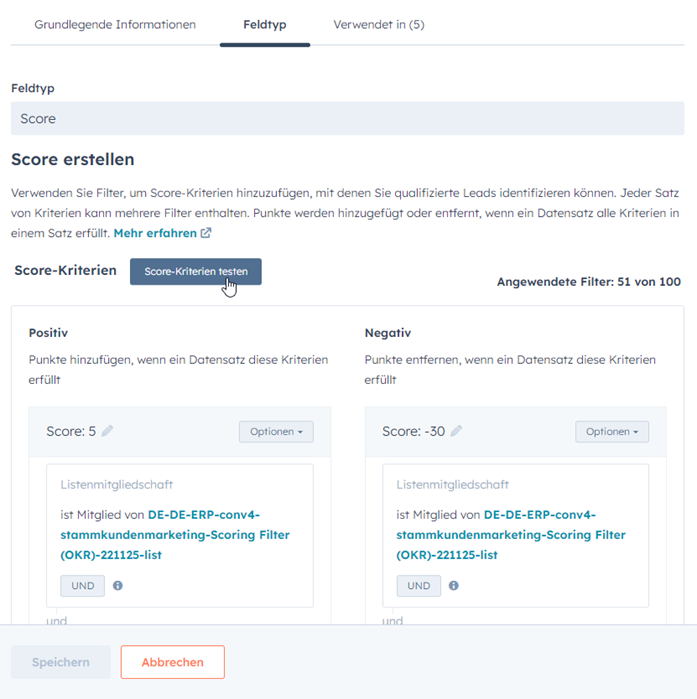Click the pencil icon beside Score: -30
697x699 pixels.
coord(456,431)
